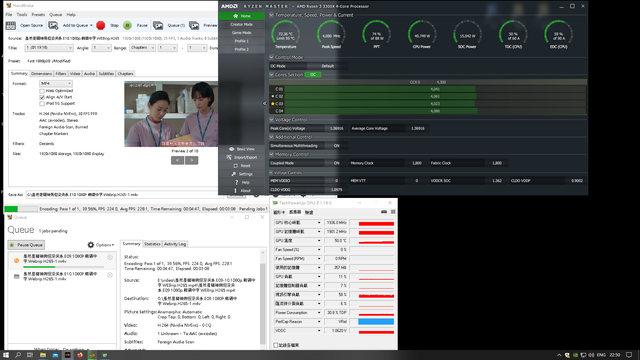
Task: Collapse the Memory Control section
Action: 271,154
